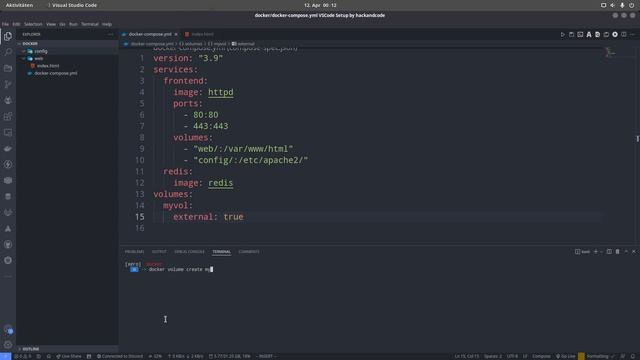Select the TERMINAL panel tab
This screenshot has height=360, width=640.
coord(222,252)
